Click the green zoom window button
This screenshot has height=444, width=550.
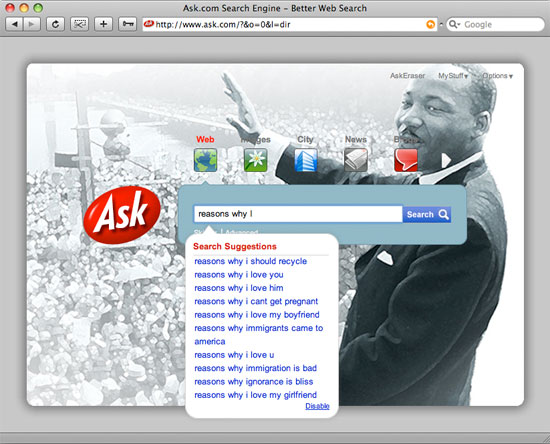tap(38, 8)
